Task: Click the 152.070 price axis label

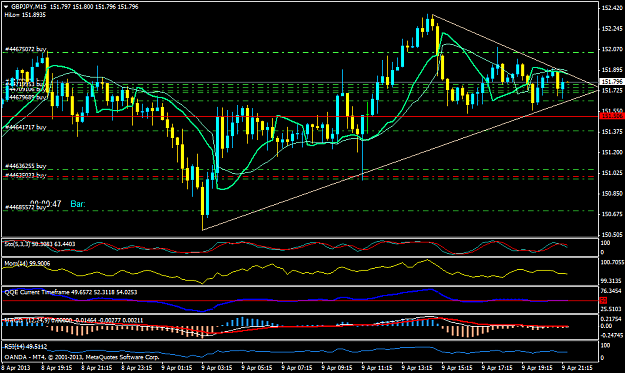Action: pyautogui.click(x=612, y=49)
